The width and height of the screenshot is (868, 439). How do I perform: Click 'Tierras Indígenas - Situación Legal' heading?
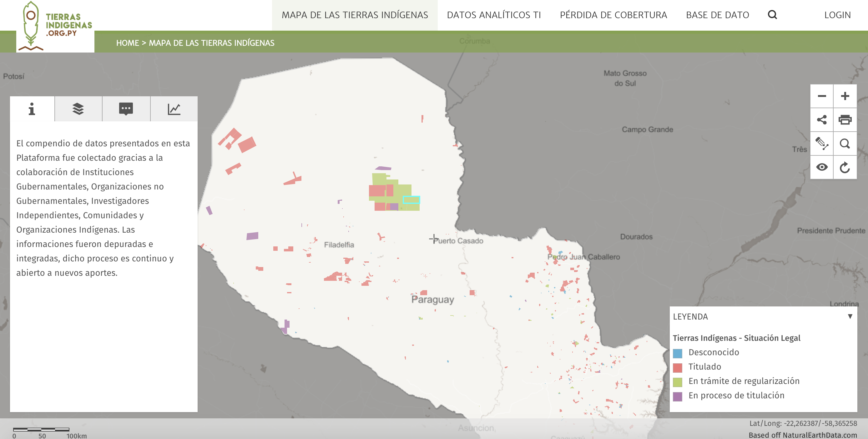click(x=736, y=338)
